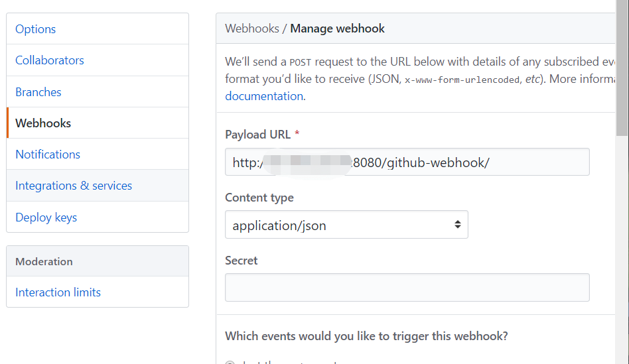629x364 pixels.
Task: Go to Collaborators in the sidebar
Action: pyautogui.click(x=50, y=60)
